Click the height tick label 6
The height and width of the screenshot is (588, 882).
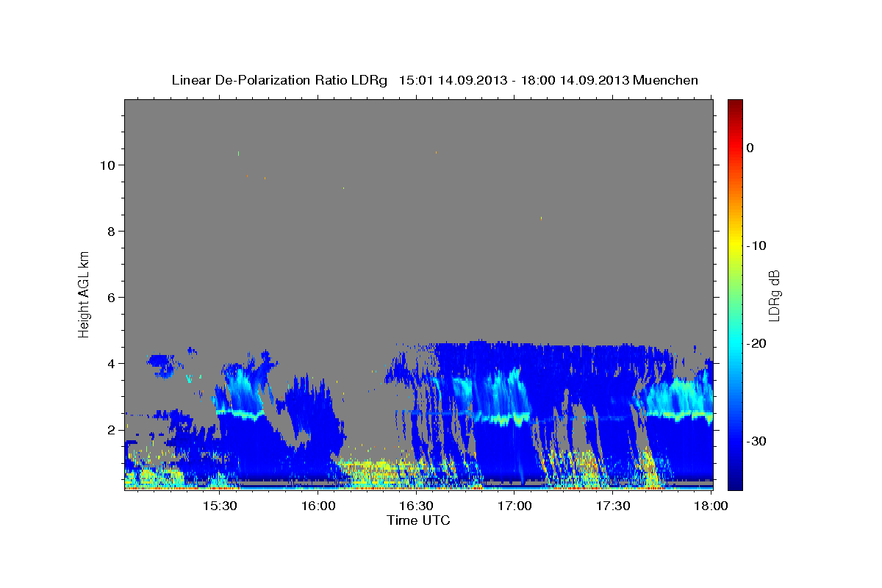(112, 297)
